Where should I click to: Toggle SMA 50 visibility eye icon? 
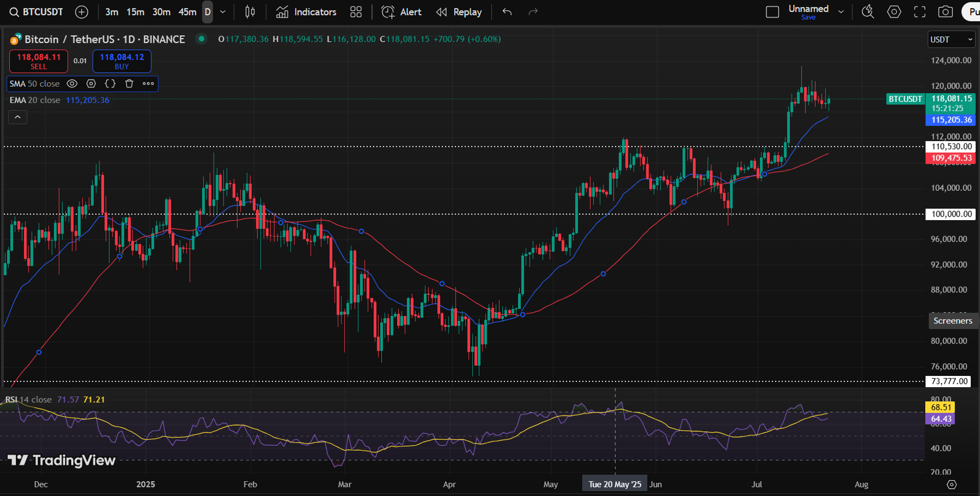72,84
